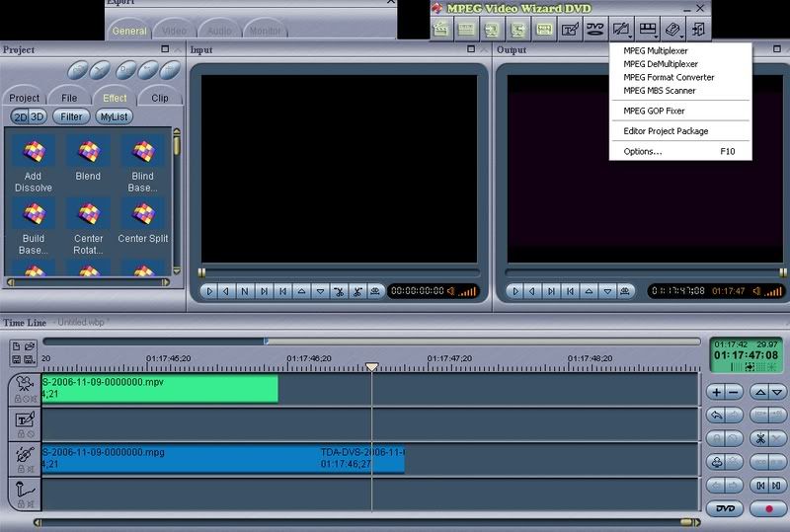Choose MPEG Format Converter menu entry
Screen dimensions: 790x532
pyautogui.click(x=669, y=77)
